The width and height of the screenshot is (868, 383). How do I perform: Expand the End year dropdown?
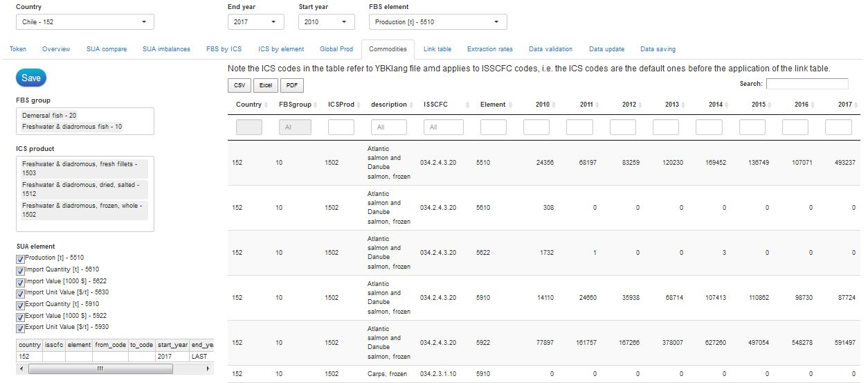(x=255, y=22)
